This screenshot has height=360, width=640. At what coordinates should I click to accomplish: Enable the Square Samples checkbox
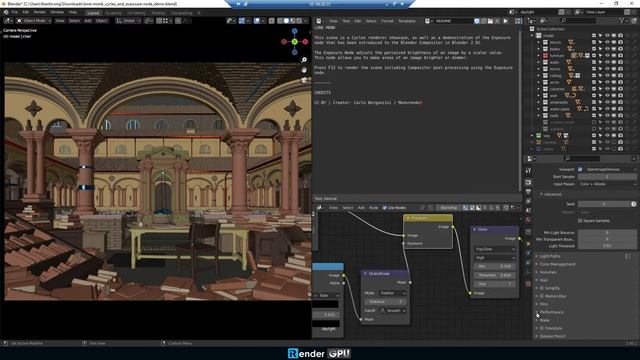tap(580, 220)
